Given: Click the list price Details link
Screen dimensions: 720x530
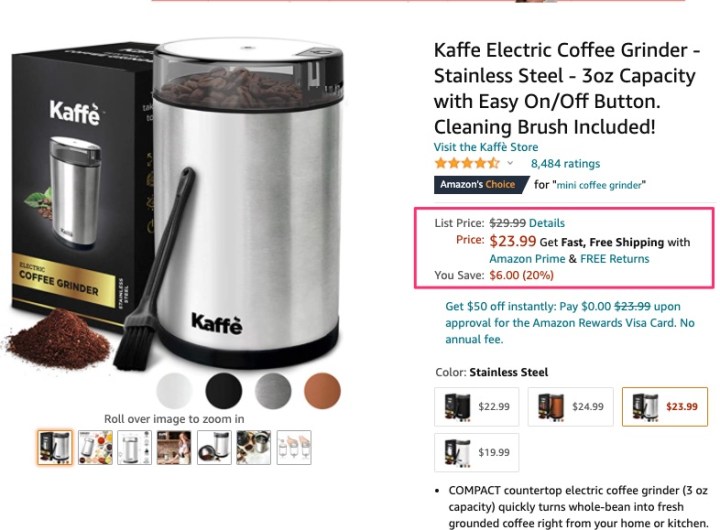Looking at the screenshot, I should tap(547, 223).
